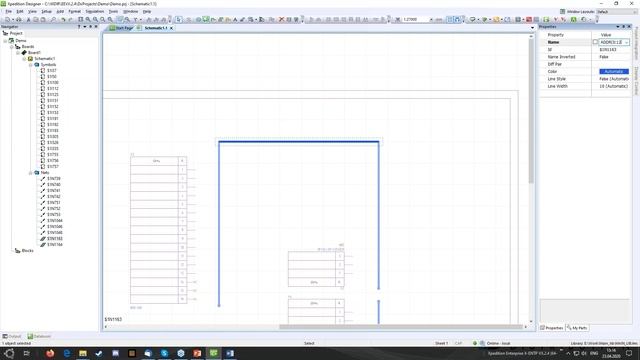Open Word from the taskbar
Viewport: 640px width, 360px height.
point(230,353)
